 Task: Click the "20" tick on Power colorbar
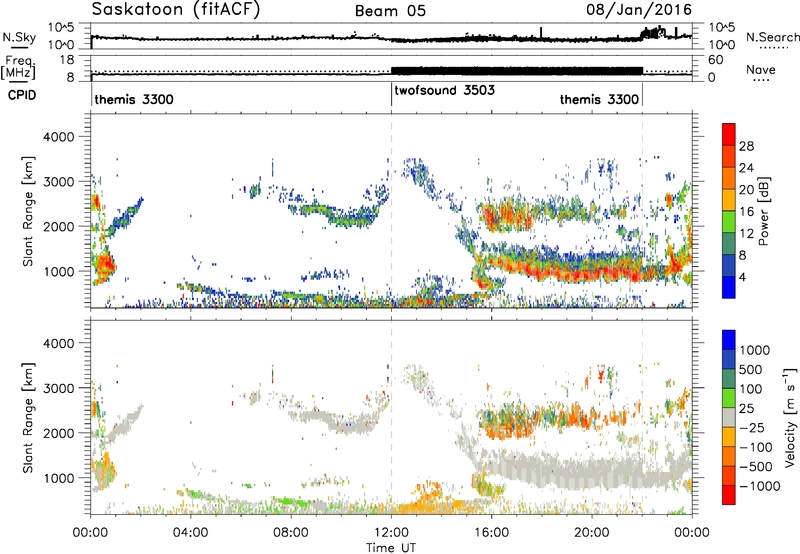click(x=746, y=190)
